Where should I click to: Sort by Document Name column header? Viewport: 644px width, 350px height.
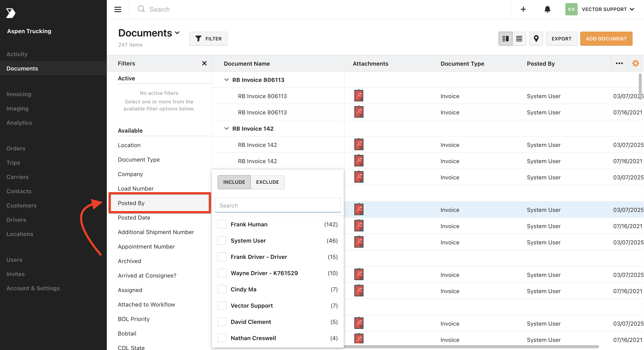[x=246, y=64]
